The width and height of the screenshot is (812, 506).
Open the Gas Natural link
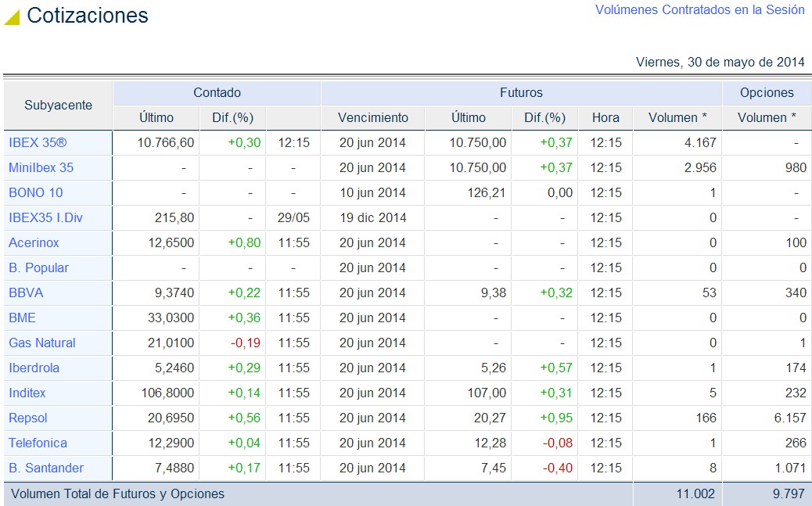[42, 343]
